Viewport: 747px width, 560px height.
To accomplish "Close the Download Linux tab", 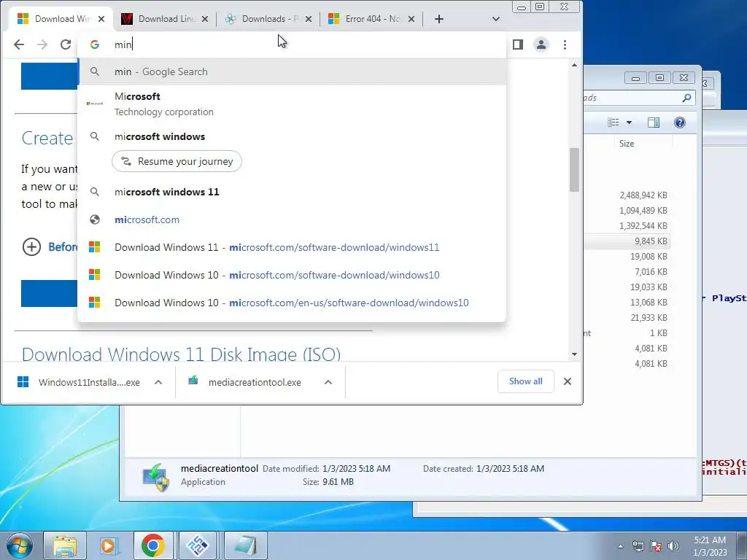I will pos(205,19).
